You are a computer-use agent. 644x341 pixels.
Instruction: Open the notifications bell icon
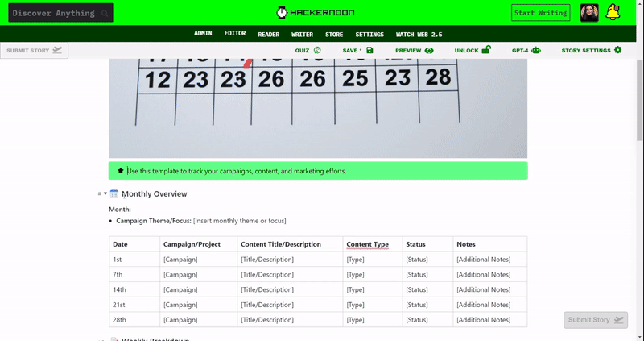point(613,12)
